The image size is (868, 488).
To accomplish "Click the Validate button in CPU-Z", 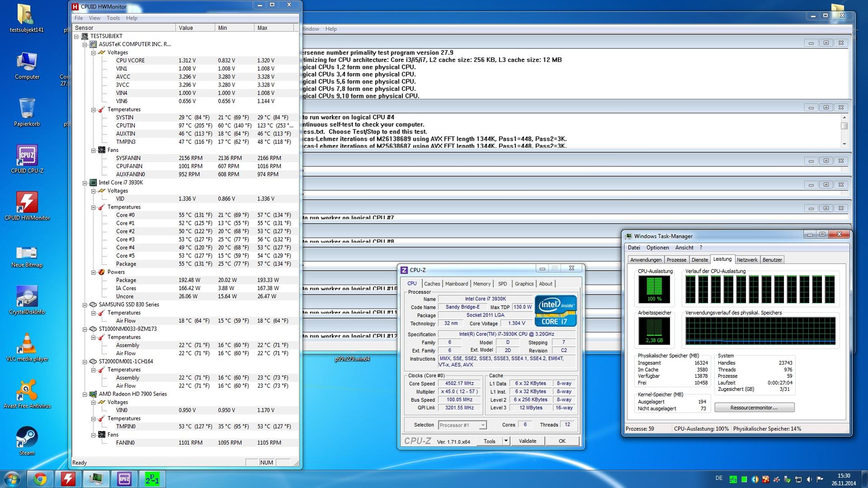I will [x=527, y=441].
